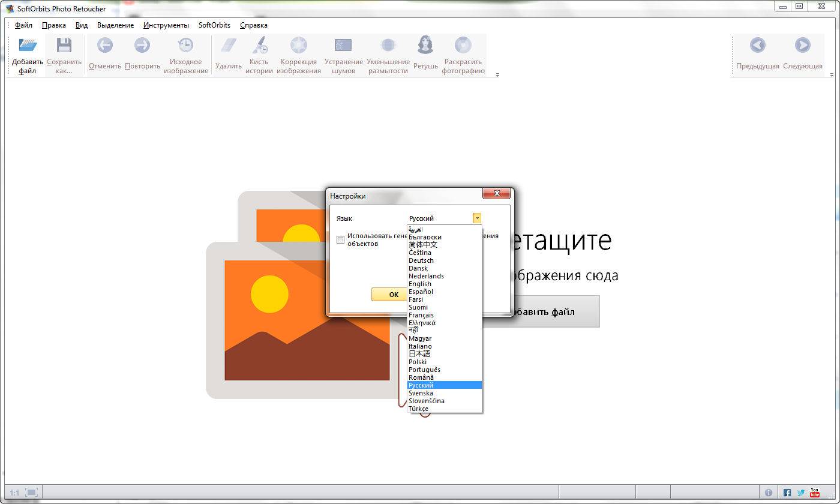The width and height of the screenshot is (840, 504).
Task: Open the Twitter link in status bar
Action: [801, 493]
